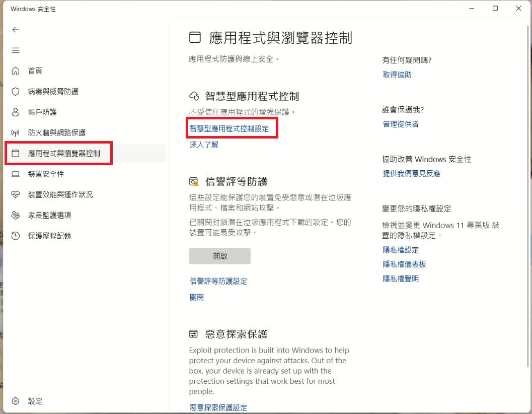The width and height of the screenshot is (532, 414).
Task: Click the back arrow icon
Action: (16, 30)
